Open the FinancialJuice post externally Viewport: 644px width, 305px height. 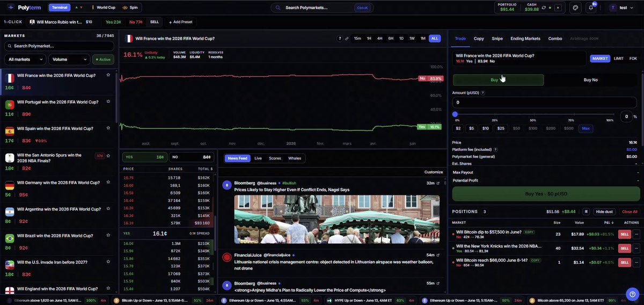click(438, 255)
